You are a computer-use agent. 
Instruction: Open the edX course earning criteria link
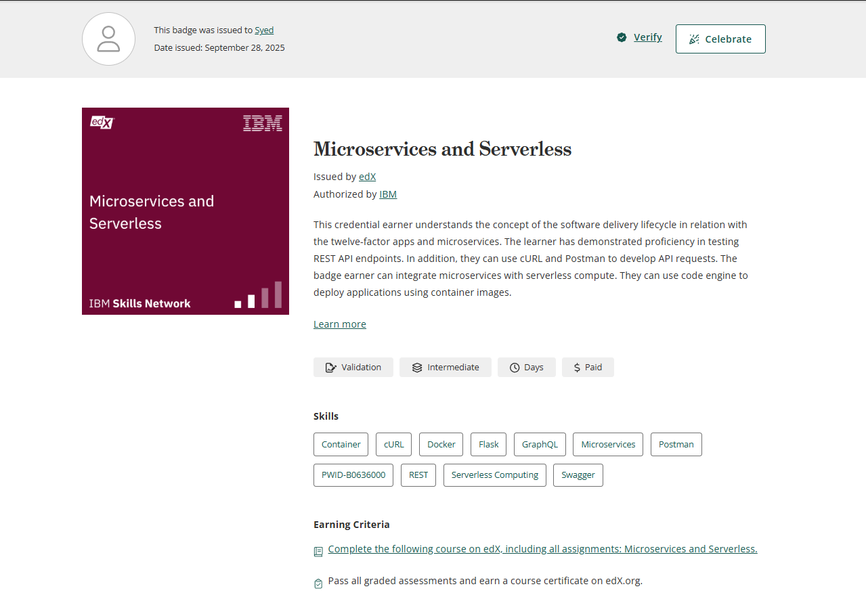(x=542, y=549)
